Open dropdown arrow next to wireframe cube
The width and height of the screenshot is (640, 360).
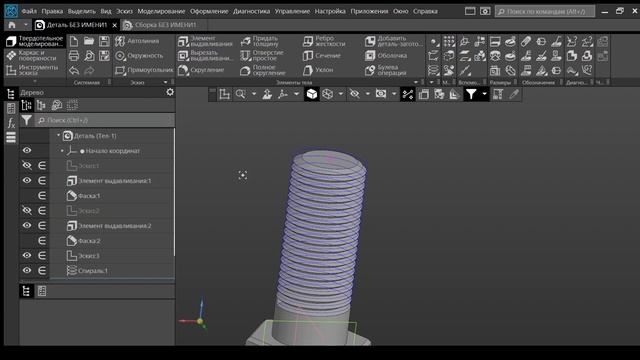click(341, 95)
